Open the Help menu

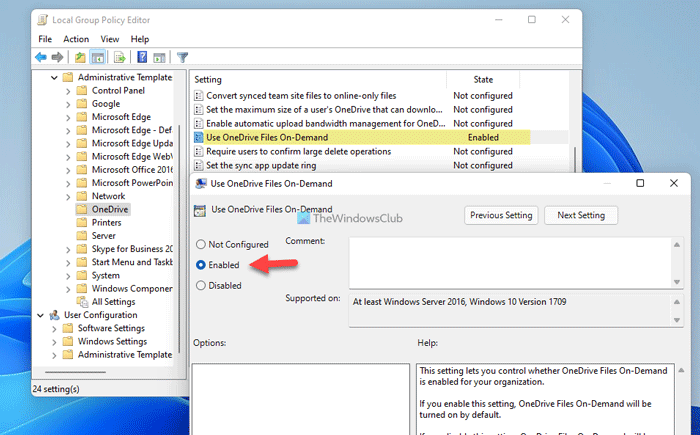140,39
